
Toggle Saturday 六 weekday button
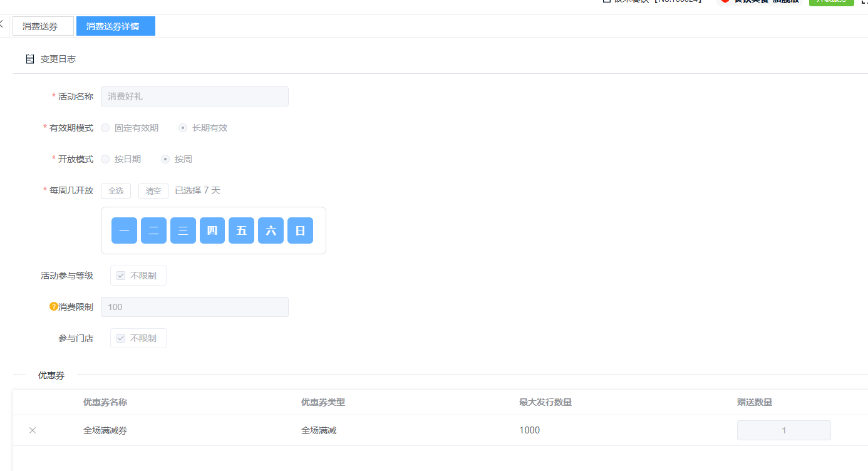tap(271, 230)
